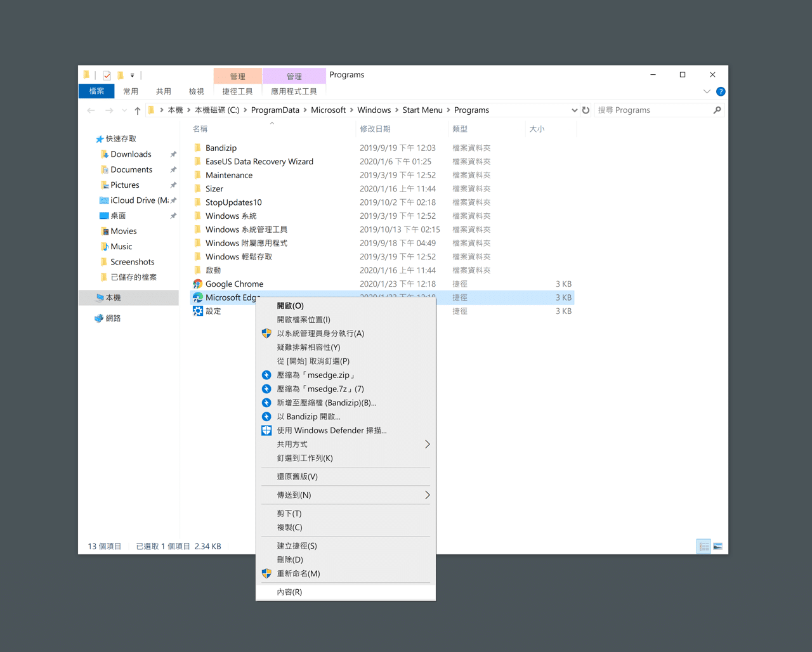812x652 pixels.
Task: Click Windows in the address path
Action: [374, 110]
